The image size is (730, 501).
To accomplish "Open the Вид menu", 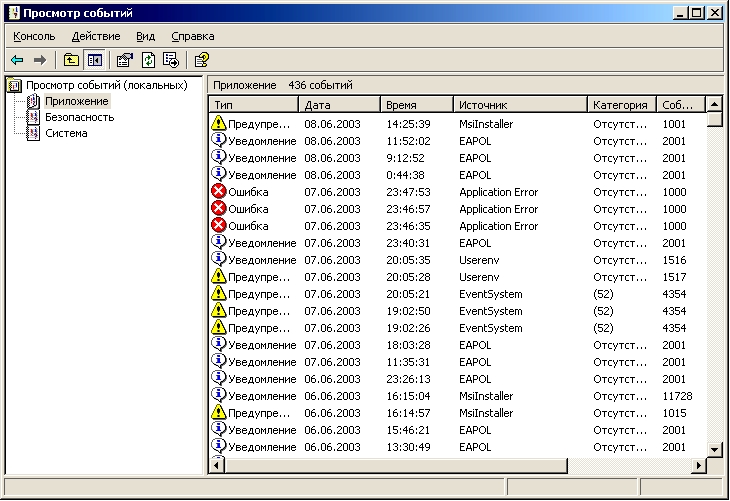I will click(x=146, y=36).
